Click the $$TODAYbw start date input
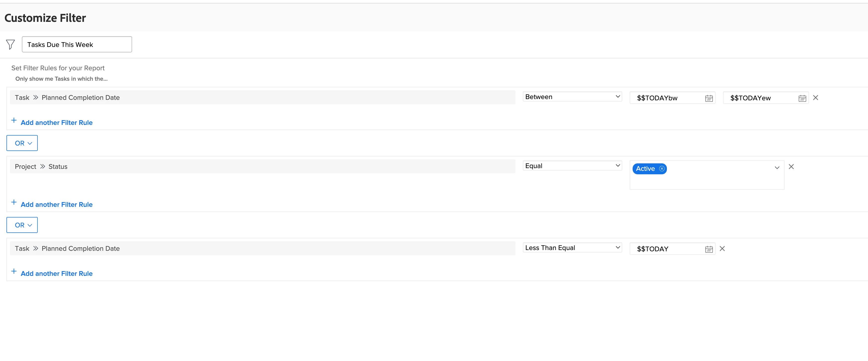The image size is (868, 361). [666, 98]
